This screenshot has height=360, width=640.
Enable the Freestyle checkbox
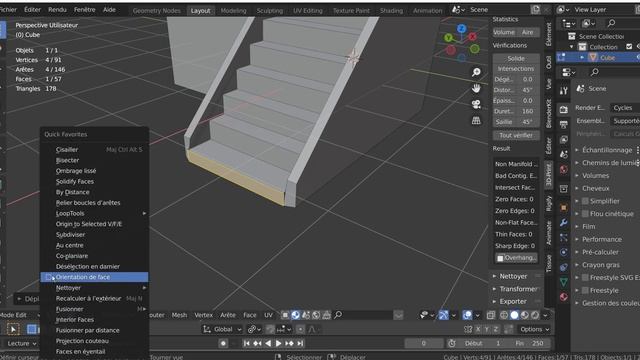[x=585, y=291]
